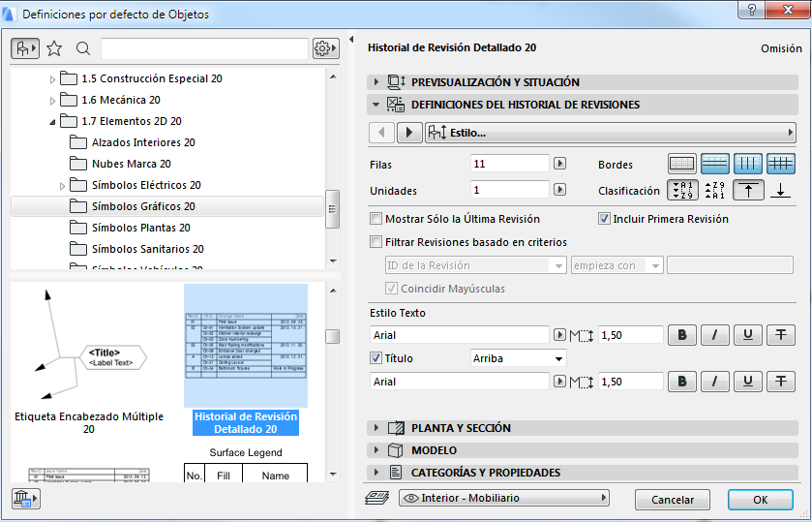
Task: Open the Unidades value arrow button
Action: point(559,190)
